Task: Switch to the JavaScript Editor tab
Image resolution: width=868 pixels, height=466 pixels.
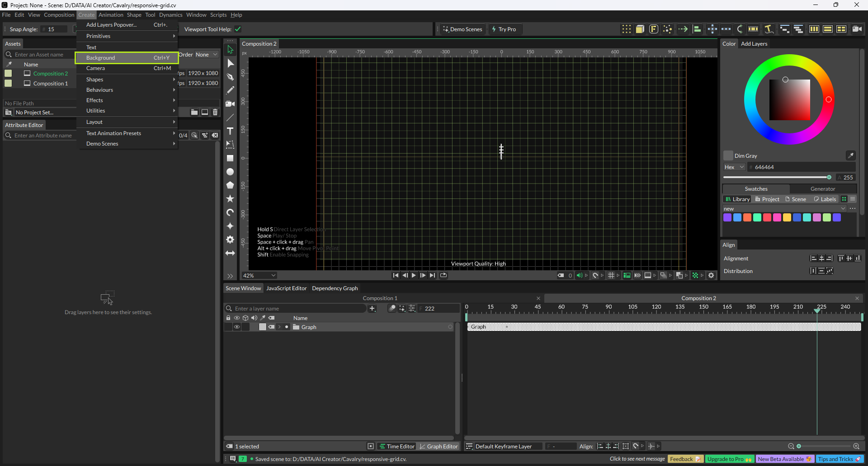Action: tap(286, 288)
